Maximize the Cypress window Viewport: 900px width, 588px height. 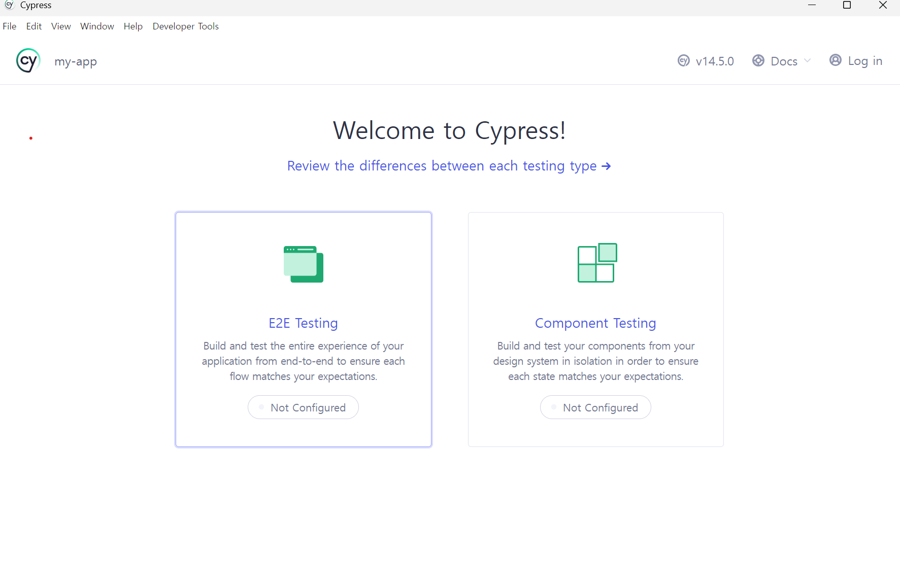point(847,5)
